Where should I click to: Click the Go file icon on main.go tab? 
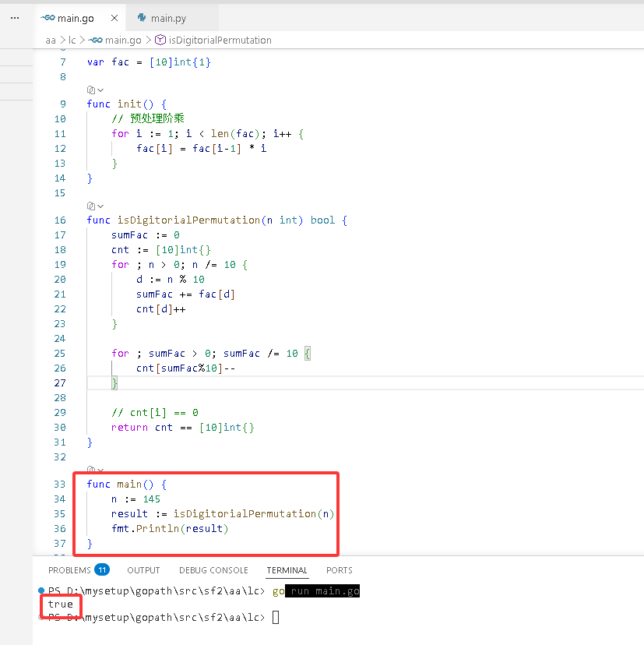tap(48, 18)
